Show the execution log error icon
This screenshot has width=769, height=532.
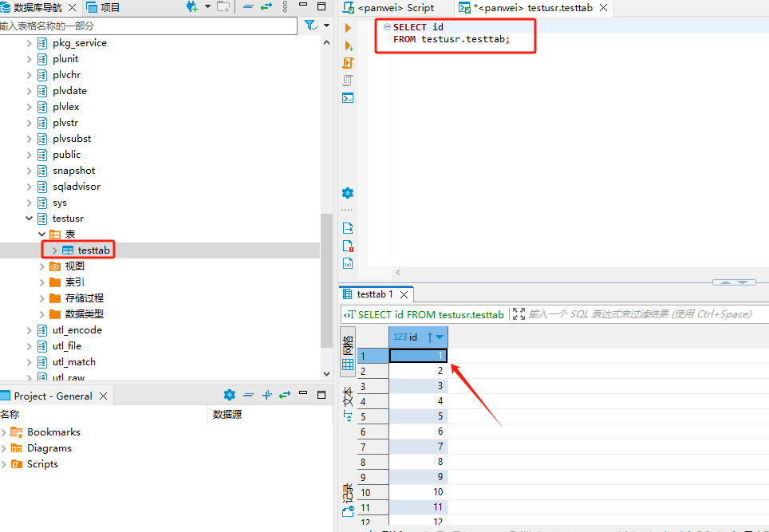[348, 246]
